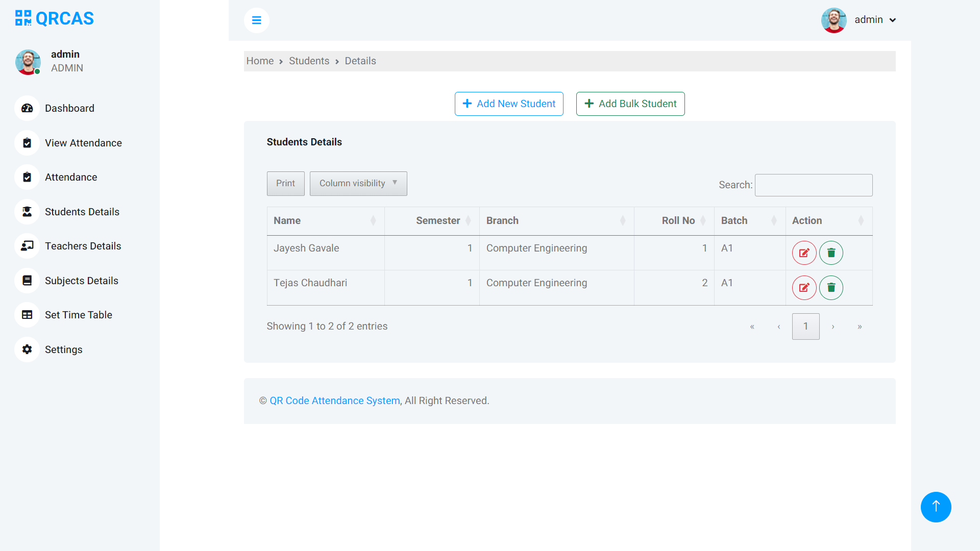Click Add Bulk Student button
This screenshot has height=551, width=980.
tap(630, 104)
